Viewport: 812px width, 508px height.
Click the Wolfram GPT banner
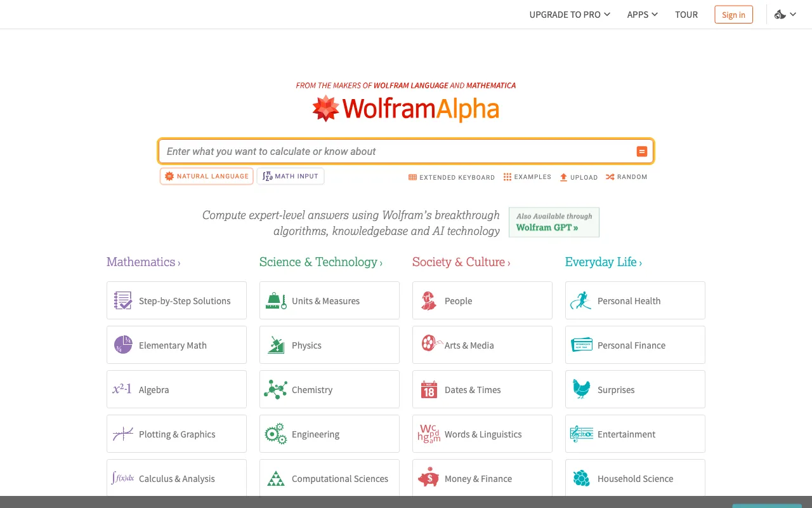[554, 222]
